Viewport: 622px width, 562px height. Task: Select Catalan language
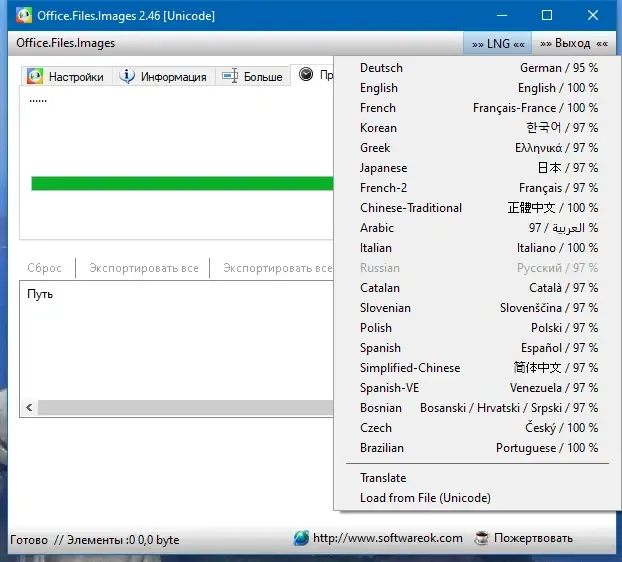(x=478, y=288)
